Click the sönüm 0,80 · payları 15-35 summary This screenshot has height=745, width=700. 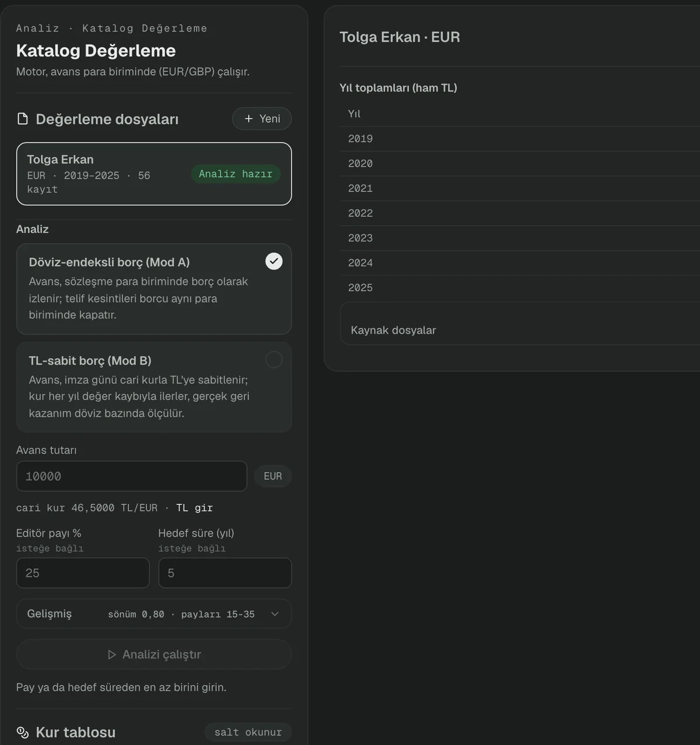181,614
